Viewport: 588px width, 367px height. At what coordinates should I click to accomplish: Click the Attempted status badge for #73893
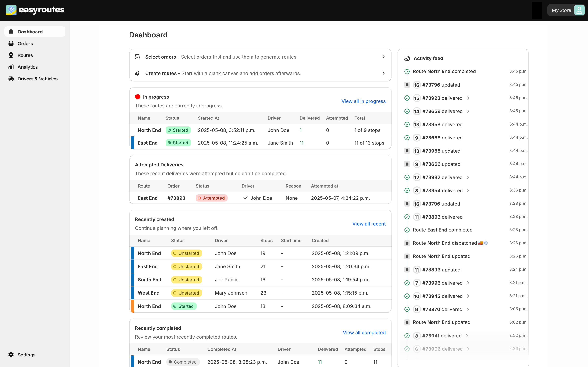[211, 198]
